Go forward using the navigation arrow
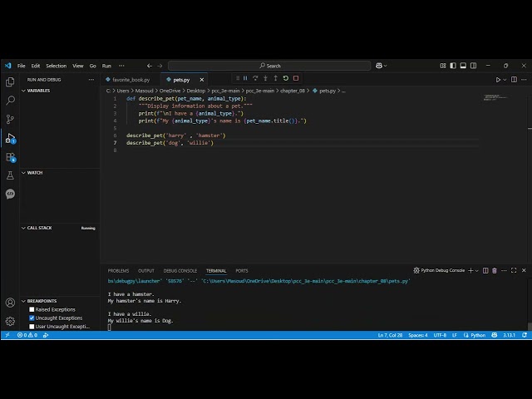532x399 pixels. (x=160, y=66)
